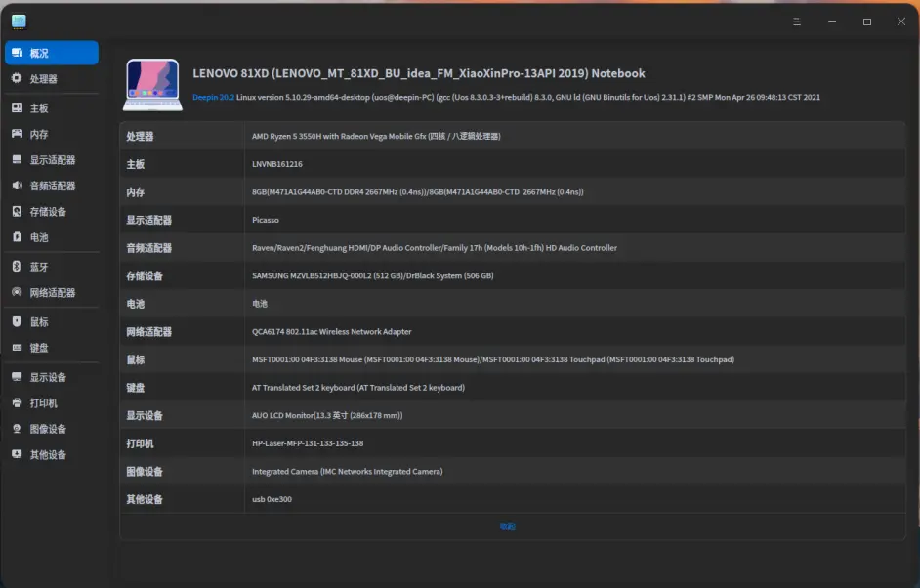Select the LNVNB161216 motherboard value
Screen dimensions: 920x588
(277, 164)
